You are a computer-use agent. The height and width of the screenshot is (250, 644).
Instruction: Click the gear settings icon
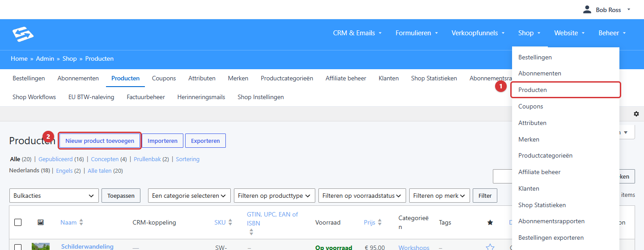(x=636, y=114)
